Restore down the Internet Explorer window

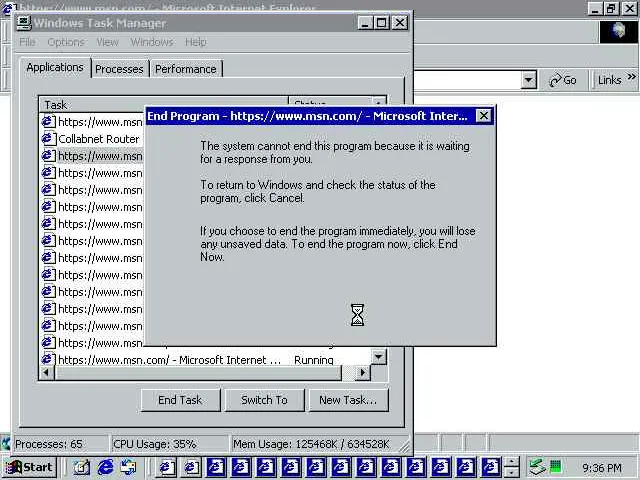click(x=611, y=8)
